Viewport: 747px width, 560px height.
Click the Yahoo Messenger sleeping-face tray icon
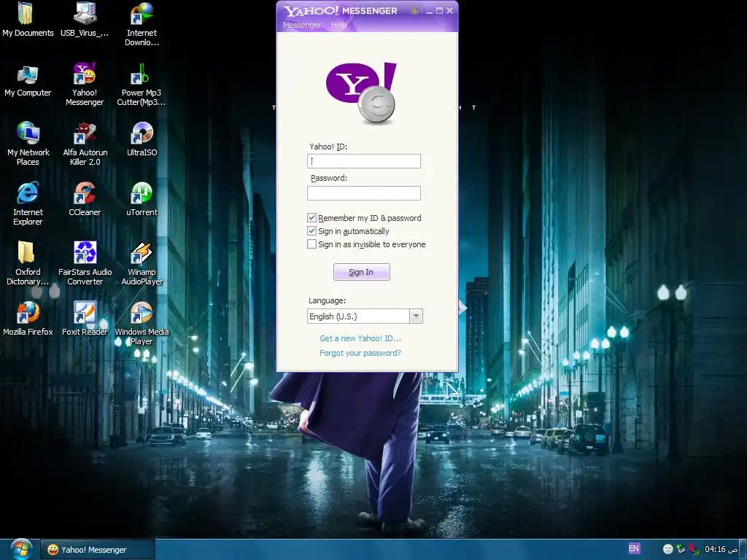pyautogui.click(x=668, y=549)
